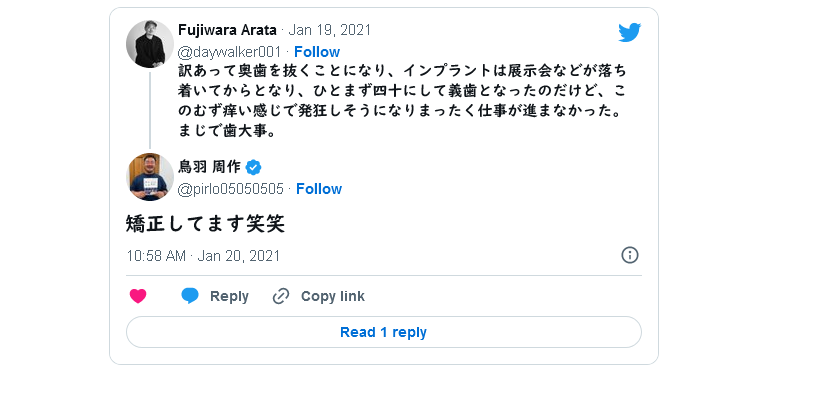Like the tweet with the heart icon
This screenshot has height=401, width=825.
[x=138, y=296]
